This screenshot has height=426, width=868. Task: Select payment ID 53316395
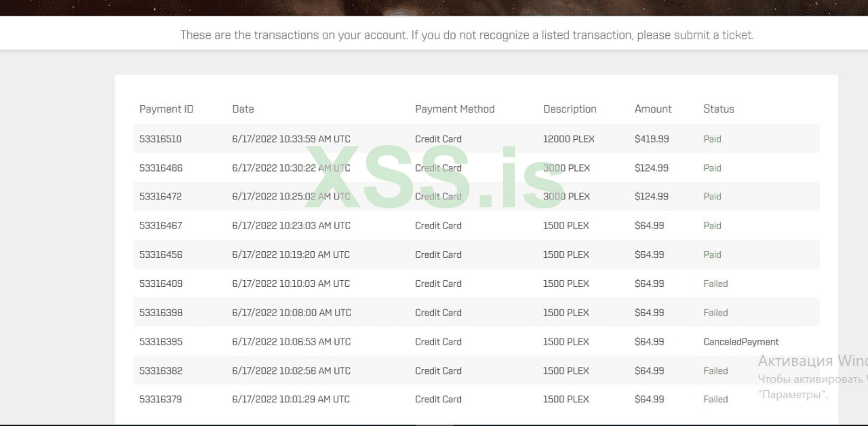pyautogui.click(x=161, y=342)
